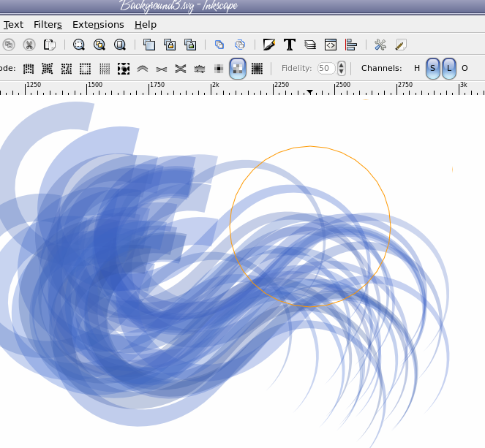Screen dimensions: 485x448
Task: Click the Ungroup objects icon
Action: tap(240, 45)
